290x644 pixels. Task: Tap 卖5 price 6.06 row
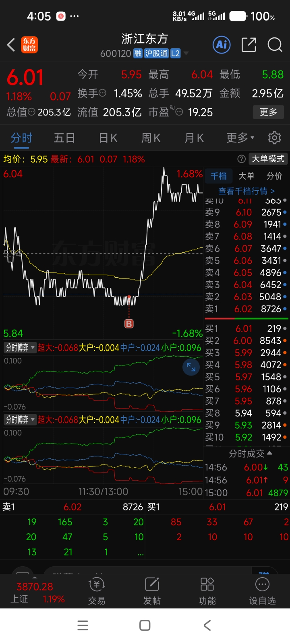point(246,260)
